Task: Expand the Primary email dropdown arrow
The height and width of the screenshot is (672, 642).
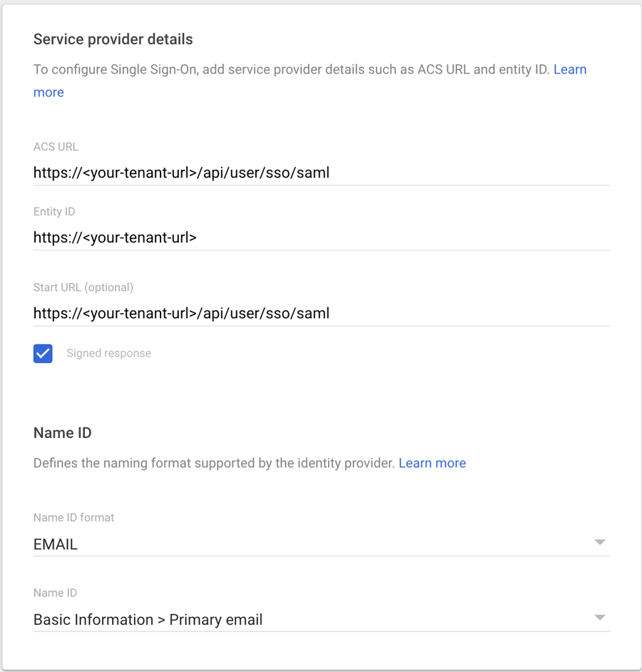Action: pyautogui.click(x=600, y=618)
